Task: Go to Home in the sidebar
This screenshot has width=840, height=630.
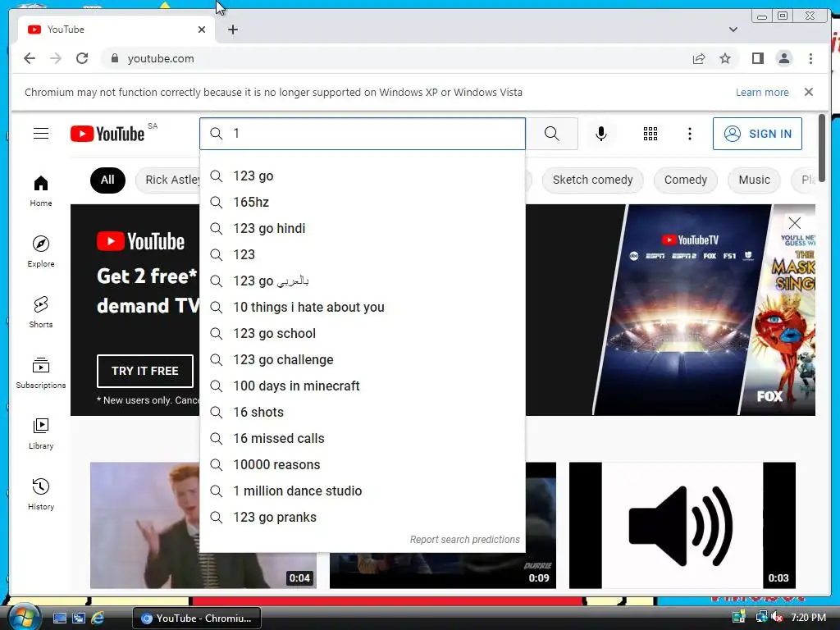Action: click(41, 191)
